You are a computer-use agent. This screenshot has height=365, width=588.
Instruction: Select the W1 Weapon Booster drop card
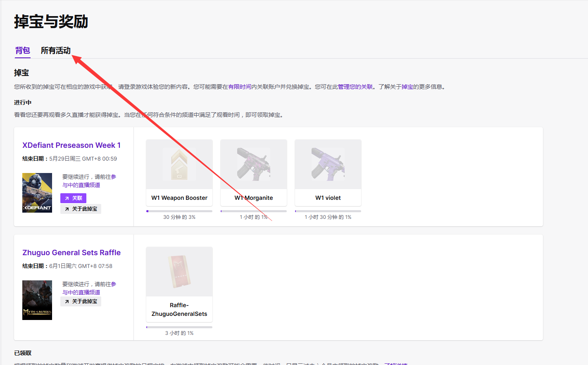tap(179, 173)
